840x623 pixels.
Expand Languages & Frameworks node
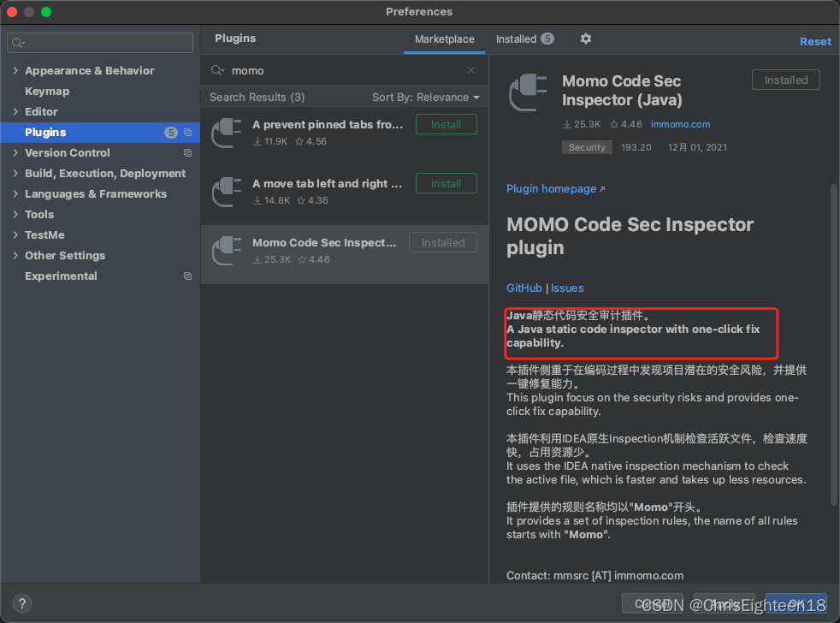click(x=15, y=193)
